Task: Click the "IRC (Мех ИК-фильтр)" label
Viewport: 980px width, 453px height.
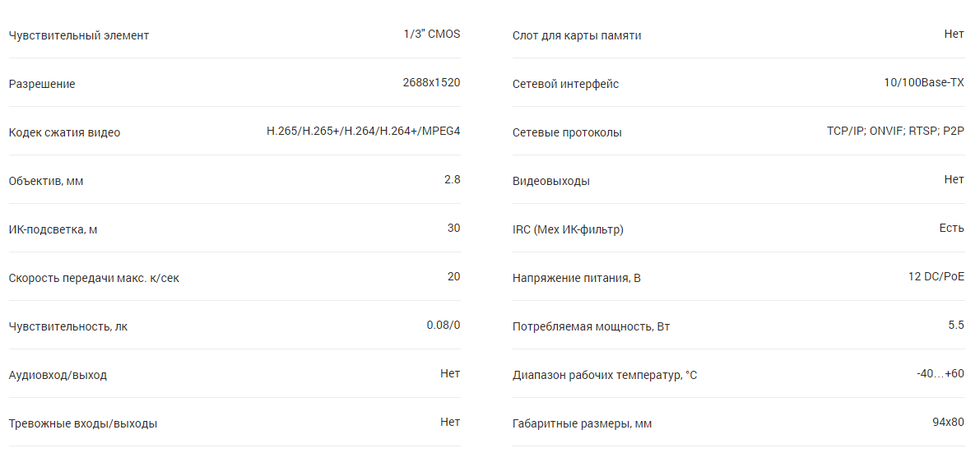Action: 568,229
